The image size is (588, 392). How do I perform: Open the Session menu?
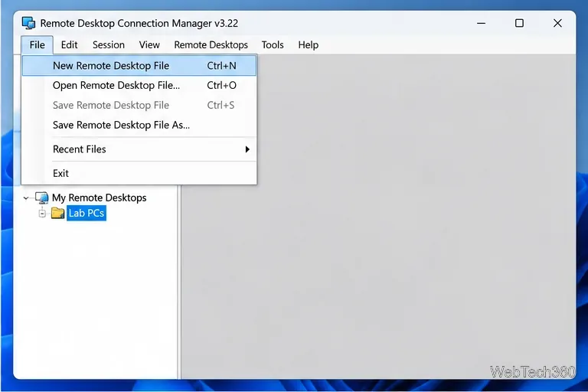109,45
